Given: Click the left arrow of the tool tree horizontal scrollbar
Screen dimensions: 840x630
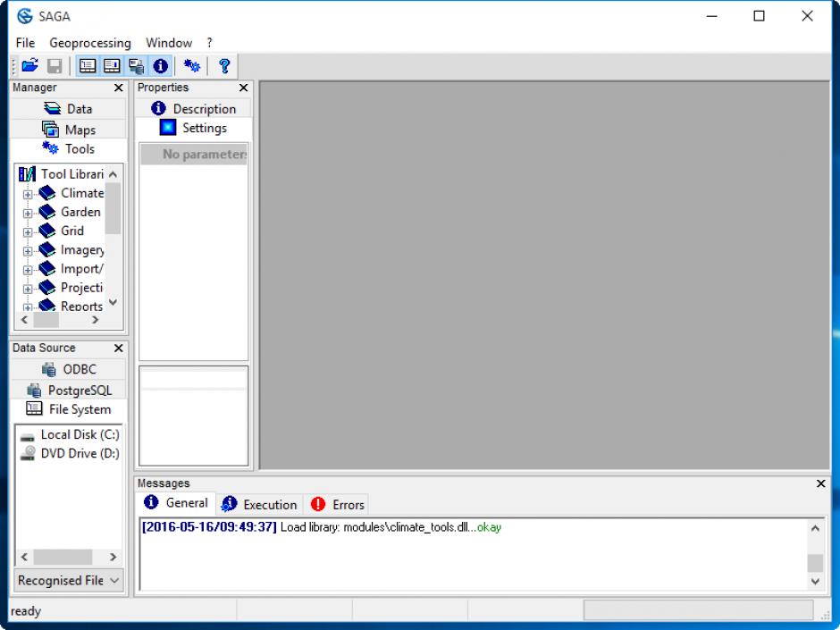Looking at the screenshot, I should 24,320.
